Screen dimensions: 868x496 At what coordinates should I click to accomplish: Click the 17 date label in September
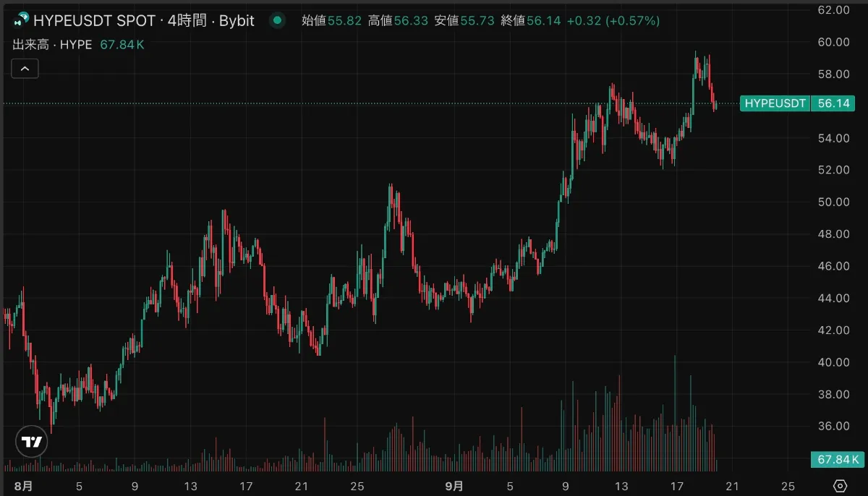pyautogui.click(x=678, y=486)
